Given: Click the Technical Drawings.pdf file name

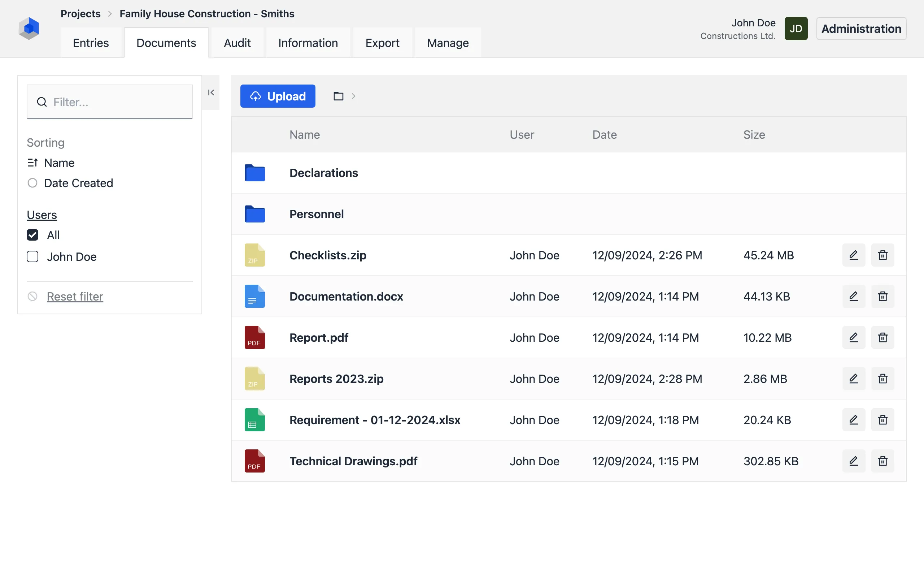Looking at the screenshot, I should [353, 461].
